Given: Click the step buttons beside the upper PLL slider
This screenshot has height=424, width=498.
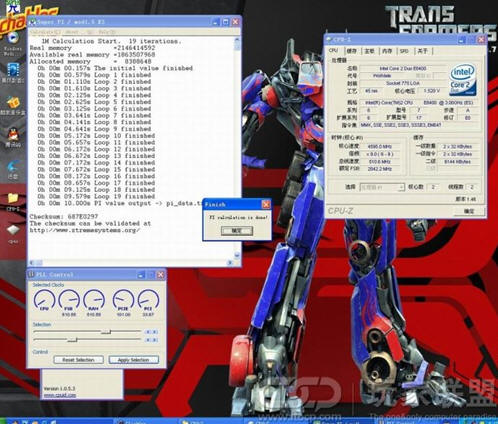Looking at the screenshot, I should coord(151,332).
